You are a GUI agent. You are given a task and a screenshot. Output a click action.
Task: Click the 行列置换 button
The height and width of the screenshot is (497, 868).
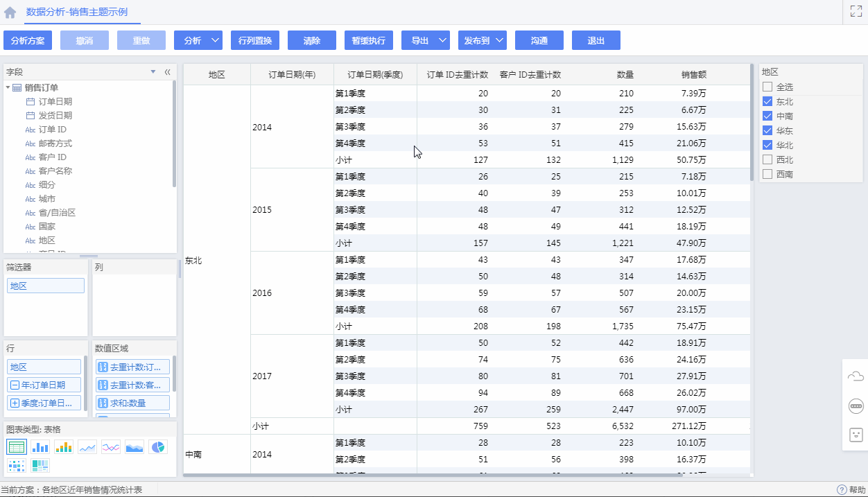(255, 41)
